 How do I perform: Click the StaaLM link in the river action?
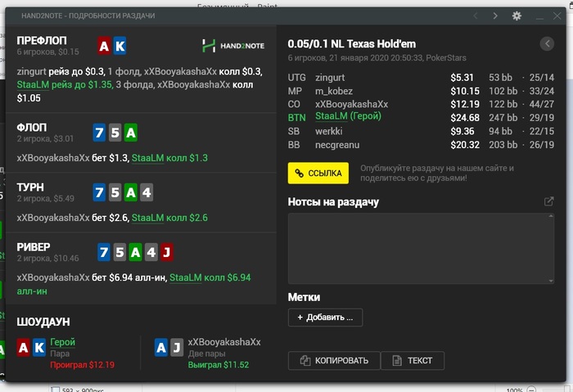186,277
